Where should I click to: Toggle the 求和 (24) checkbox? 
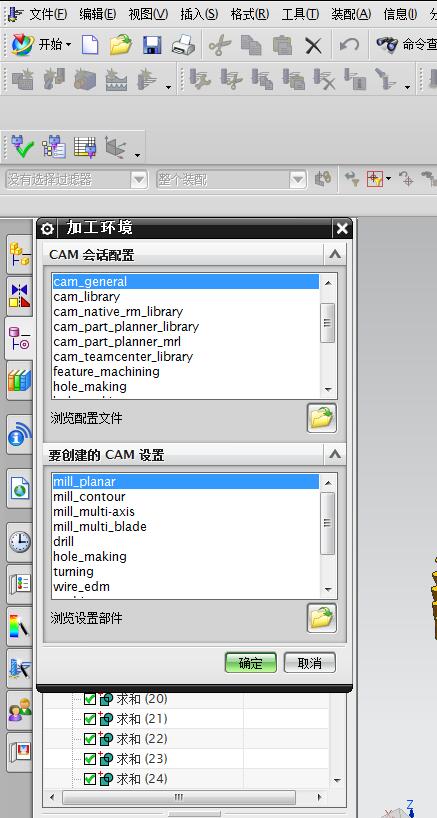90,779
